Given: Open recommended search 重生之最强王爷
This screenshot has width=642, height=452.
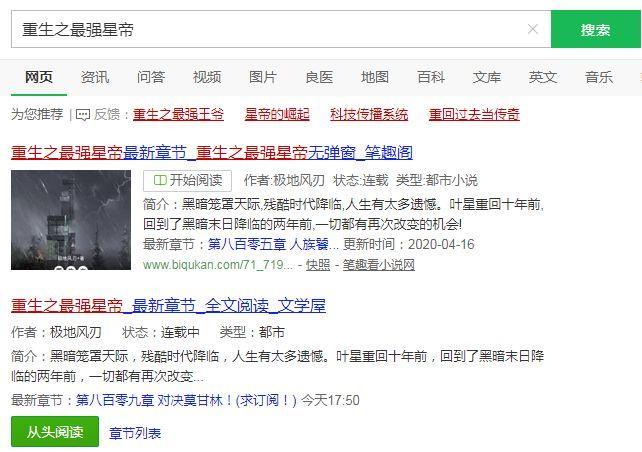Looking at the screenshot, I should click(178, 114).
